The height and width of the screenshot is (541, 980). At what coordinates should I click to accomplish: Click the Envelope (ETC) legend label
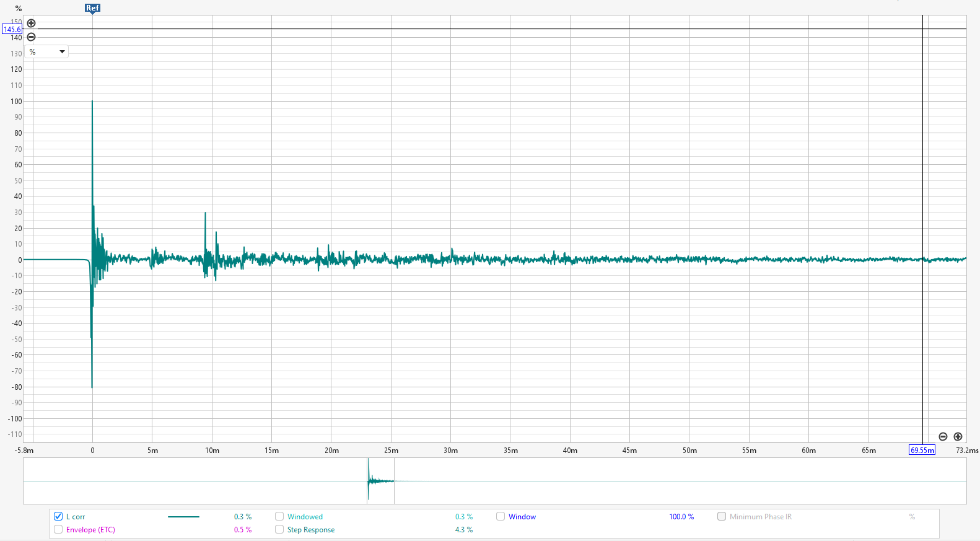(x=90, y=530)
